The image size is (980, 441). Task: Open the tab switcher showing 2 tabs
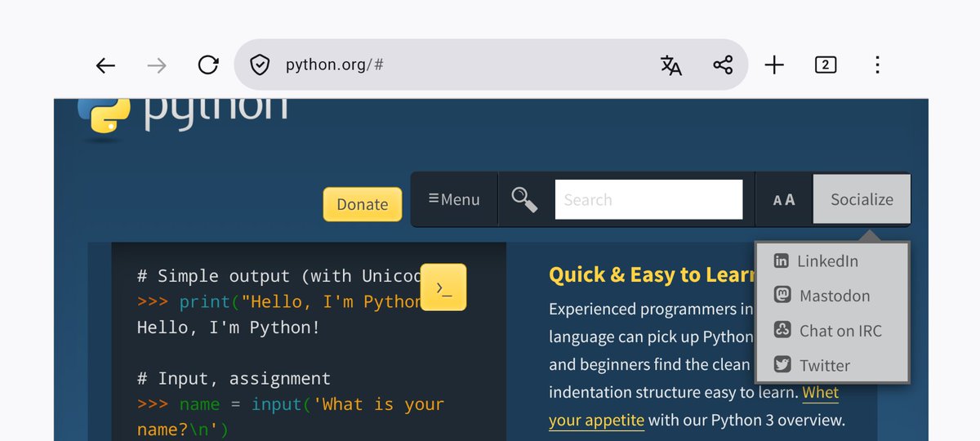click(x=826, y=65)
